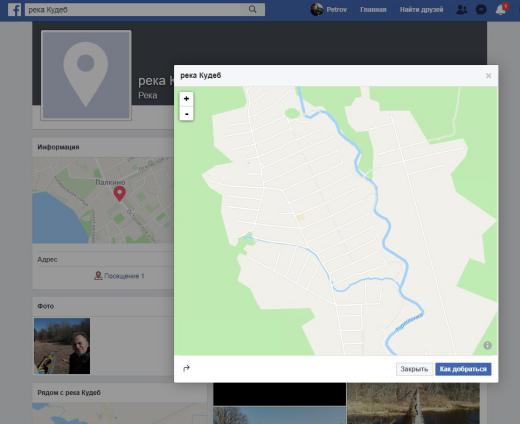
Task: Click the location placeholder profile picture
Action: pos(86,75)
